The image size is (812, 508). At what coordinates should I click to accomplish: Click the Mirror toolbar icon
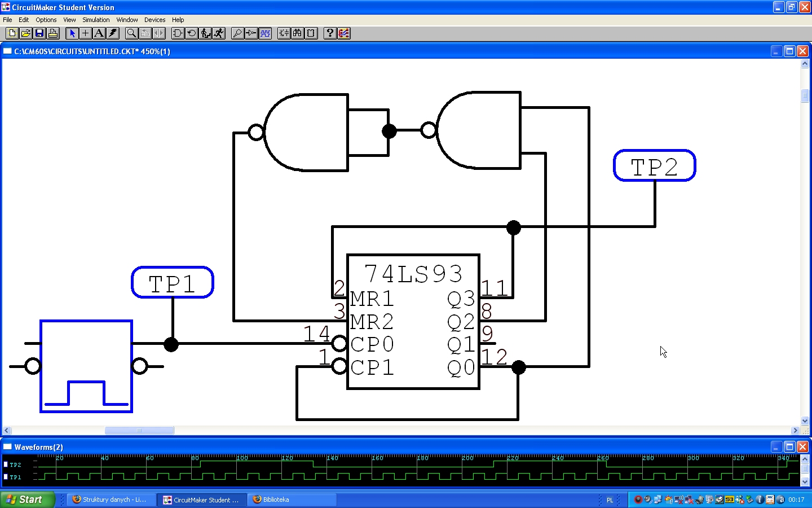pos(158,33)
